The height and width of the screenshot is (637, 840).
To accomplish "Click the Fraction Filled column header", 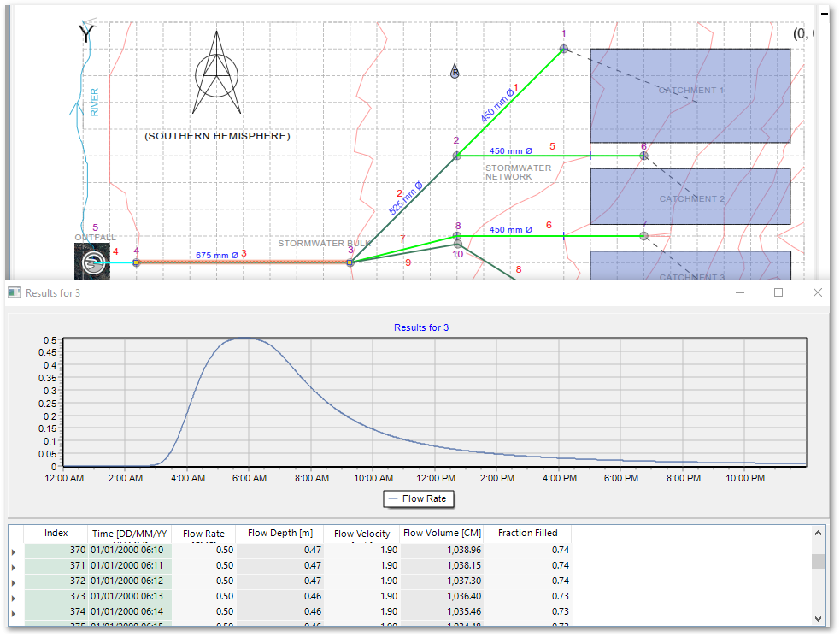I will (528, 533).
